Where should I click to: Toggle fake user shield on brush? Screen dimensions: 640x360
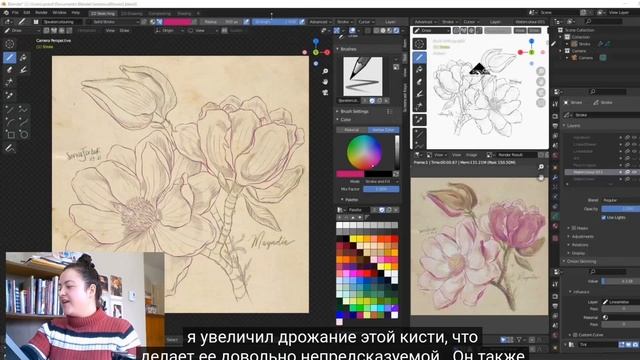click(x=372, y=100)
